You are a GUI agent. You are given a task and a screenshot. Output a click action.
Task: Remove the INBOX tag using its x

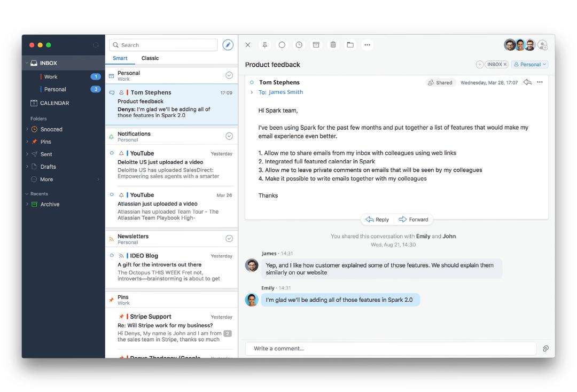505,64
